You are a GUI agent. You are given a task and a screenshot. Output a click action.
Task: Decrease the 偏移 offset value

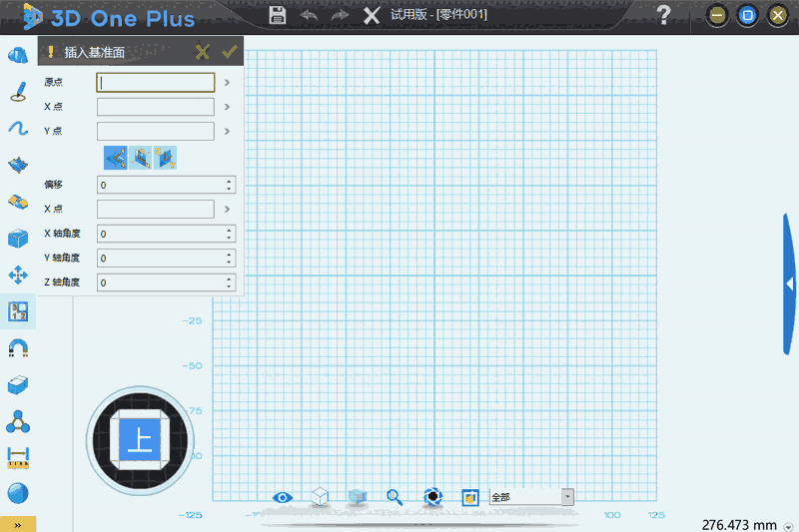coord(229,189)
